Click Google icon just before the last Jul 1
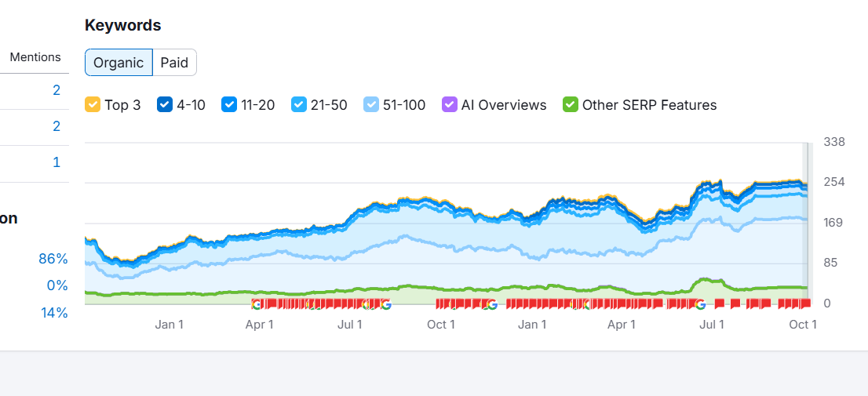868x396 pixels. [700, 304]
